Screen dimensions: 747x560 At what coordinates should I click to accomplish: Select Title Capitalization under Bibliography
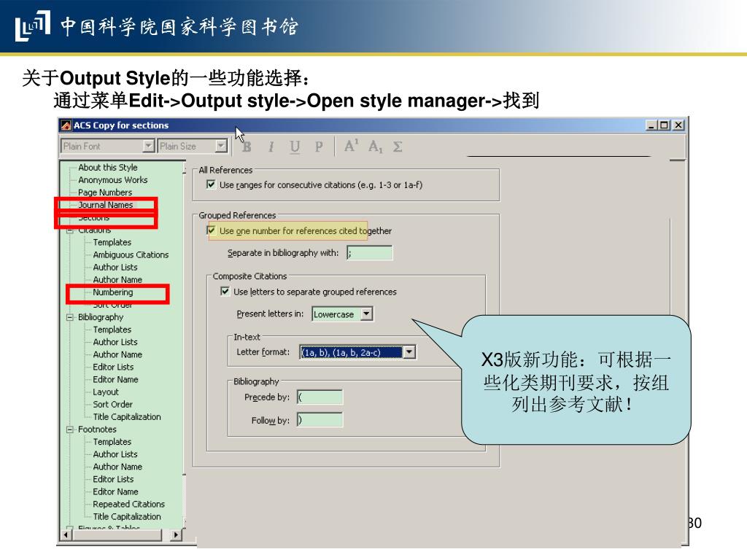127,416
